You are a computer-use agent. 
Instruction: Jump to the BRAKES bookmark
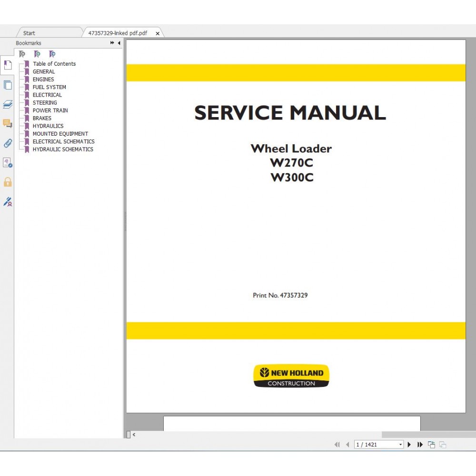pos(42,118)
